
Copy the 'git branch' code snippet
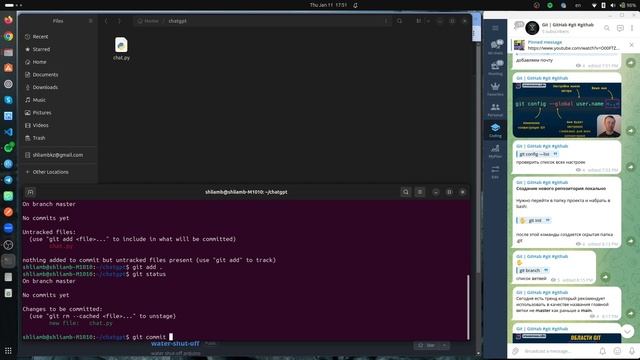pos(546,270)
